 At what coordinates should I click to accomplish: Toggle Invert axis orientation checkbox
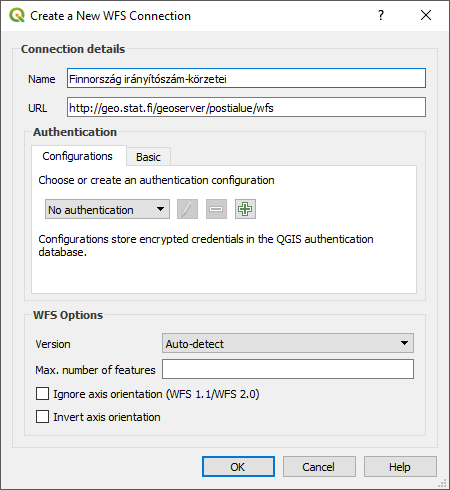click(42, 417)
